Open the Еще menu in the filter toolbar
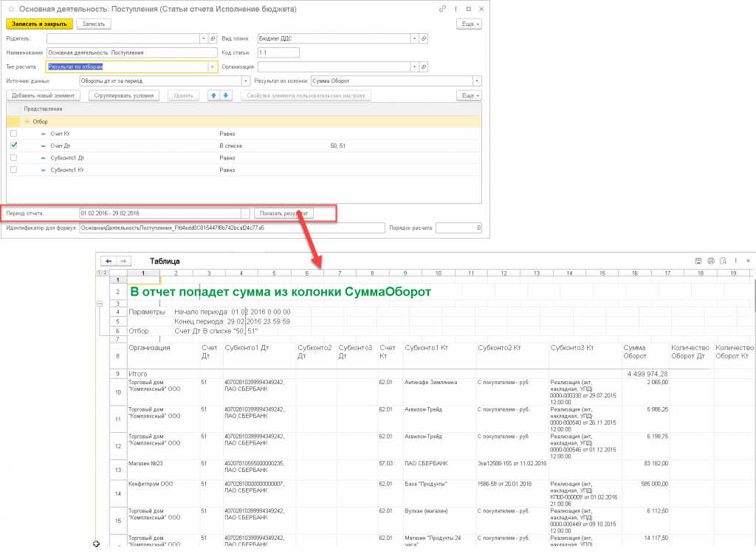 (469, 95)
